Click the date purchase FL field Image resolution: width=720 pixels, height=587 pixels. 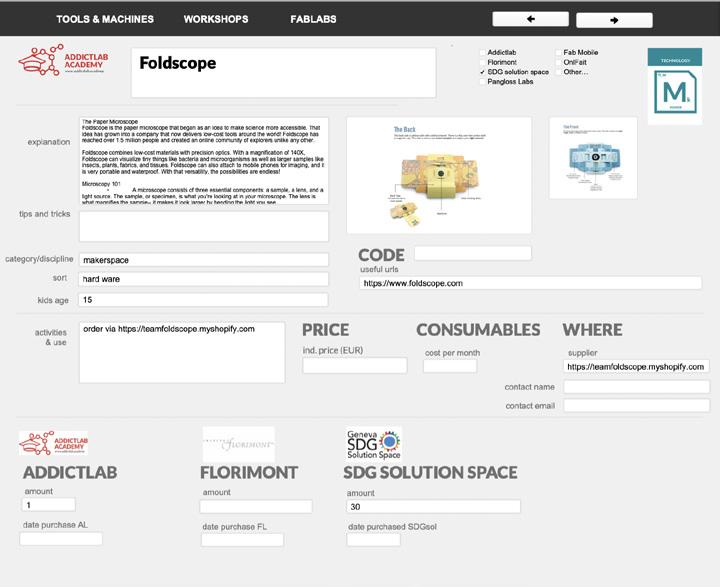(242, 540)
